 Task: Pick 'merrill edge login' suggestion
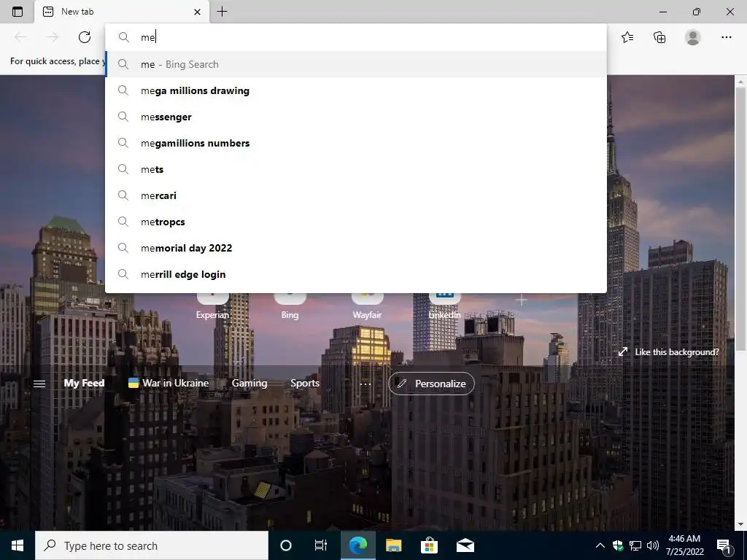[356, 274]
